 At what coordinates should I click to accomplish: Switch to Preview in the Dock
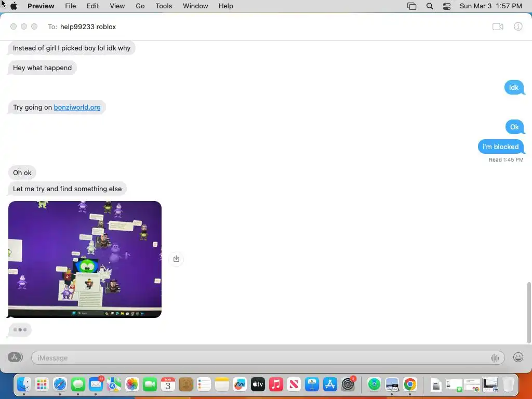click(x=392, y=384)
